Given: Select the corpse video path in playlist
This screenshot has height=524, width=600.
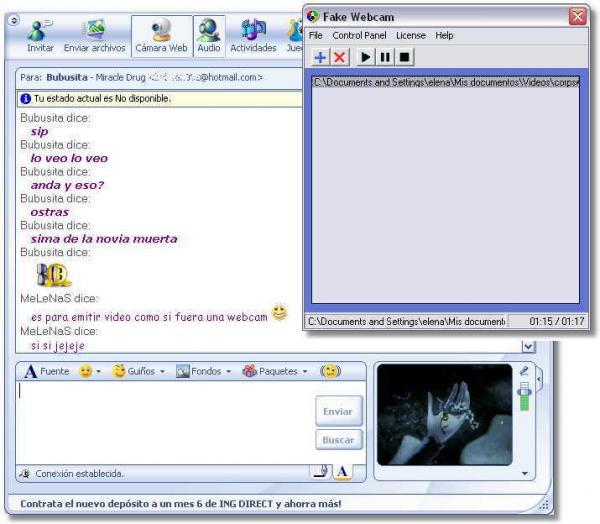Looking at the screenshot, I should coord(445,82).
